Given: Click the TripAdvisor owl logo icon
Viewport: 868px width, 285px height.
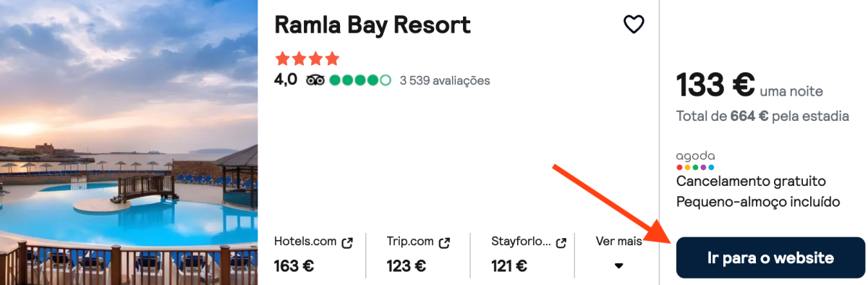Looking at the screenshot, I should pos(315,80).
